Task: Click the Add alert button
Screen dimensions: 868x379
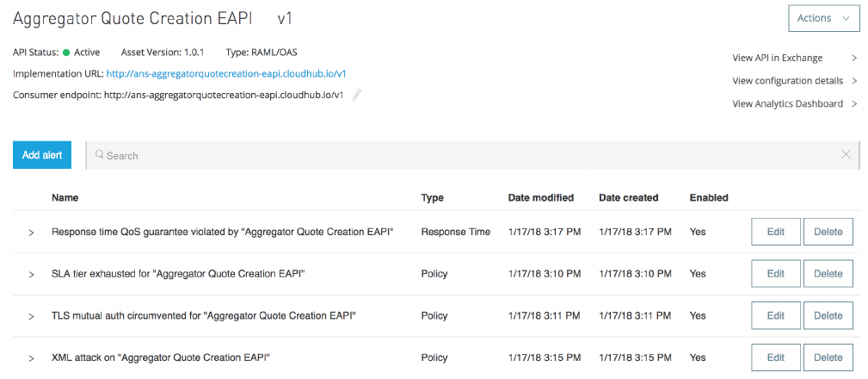Action: (x=42, y=155)
